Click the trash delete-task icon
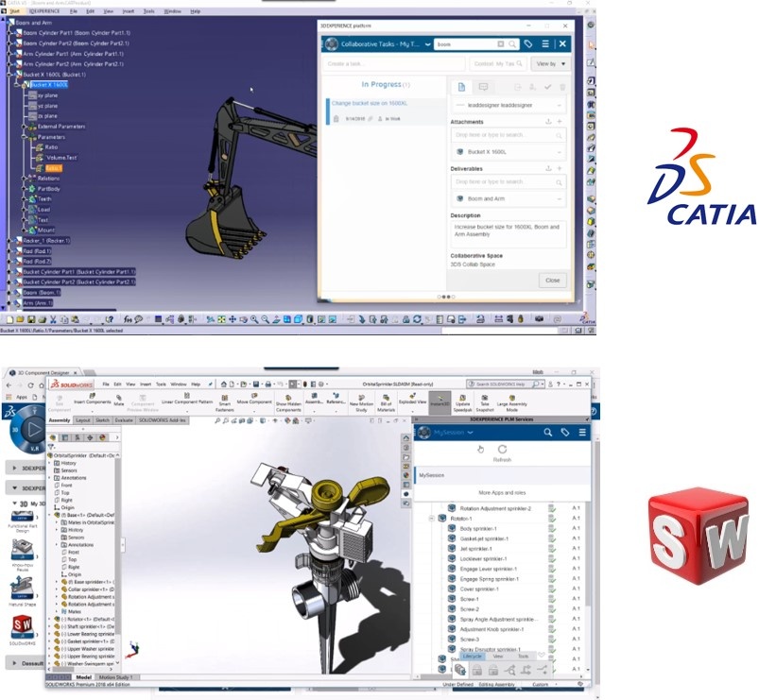The height and width of the screenshot is (700, 759). click(x=562, y=87)
